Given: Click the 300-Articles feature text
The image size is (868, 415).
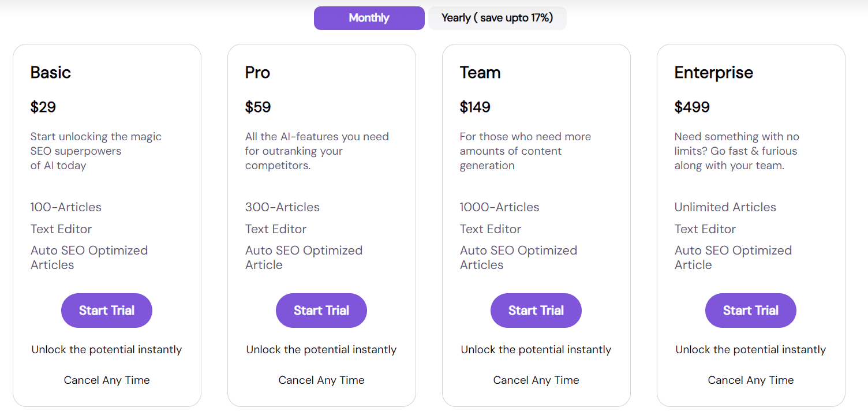Looking at the screenshot, I should (282, 207).
